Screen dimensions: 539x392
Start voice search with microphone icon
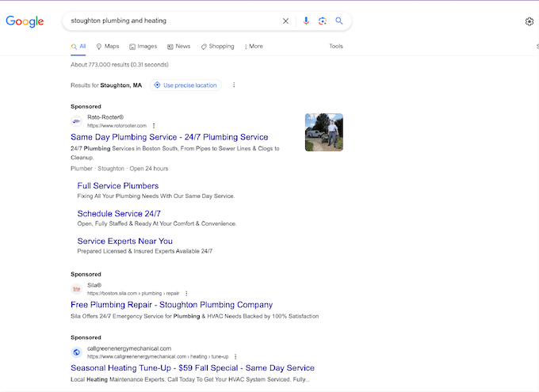[x=306, y=21]
